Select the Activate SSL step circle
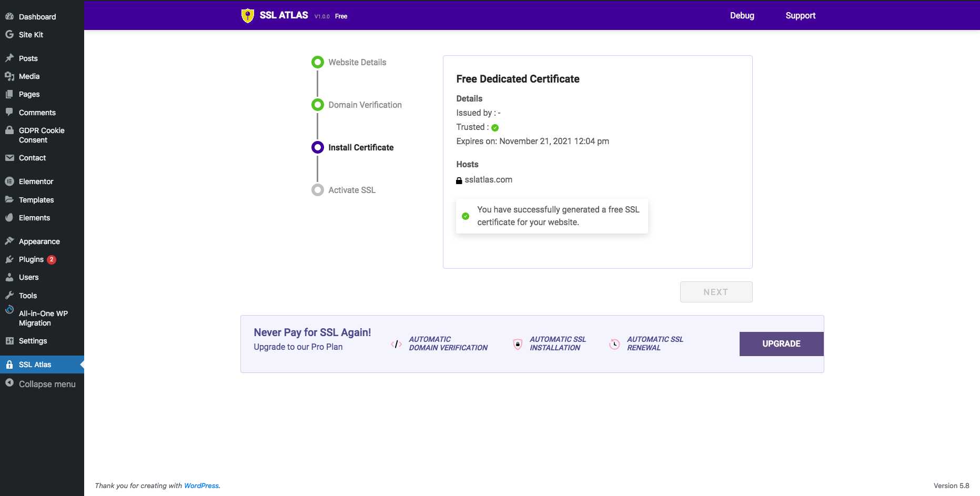This screenshot has height=496, width=980. point(318,190)
